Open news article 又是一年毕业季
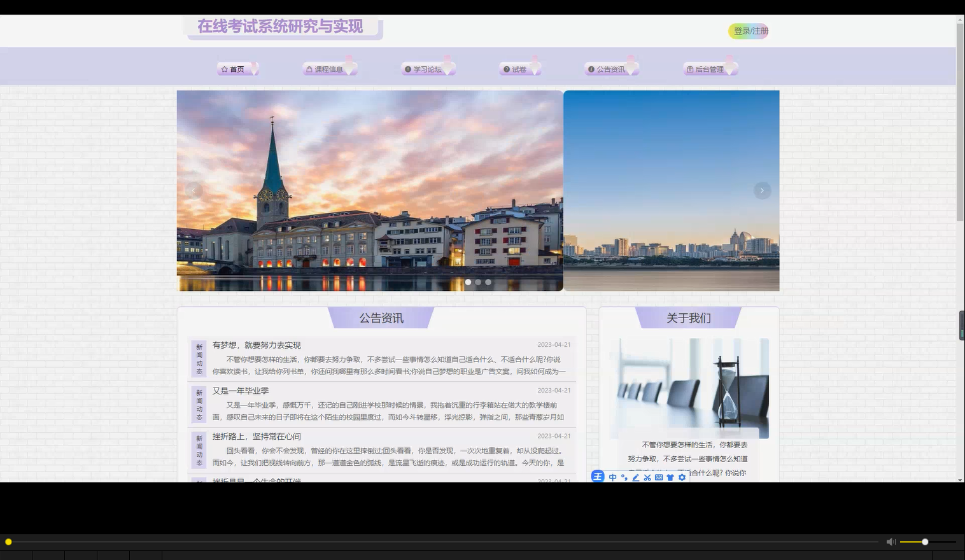The image size is (965, 560). [x=241, y=391]
